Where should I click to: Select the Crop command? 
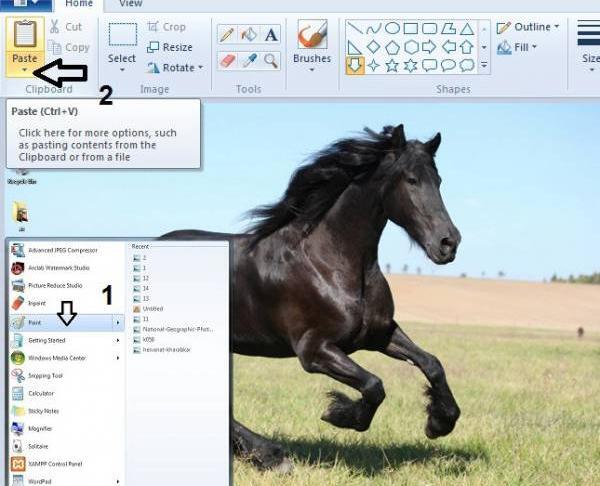(166, 27)
